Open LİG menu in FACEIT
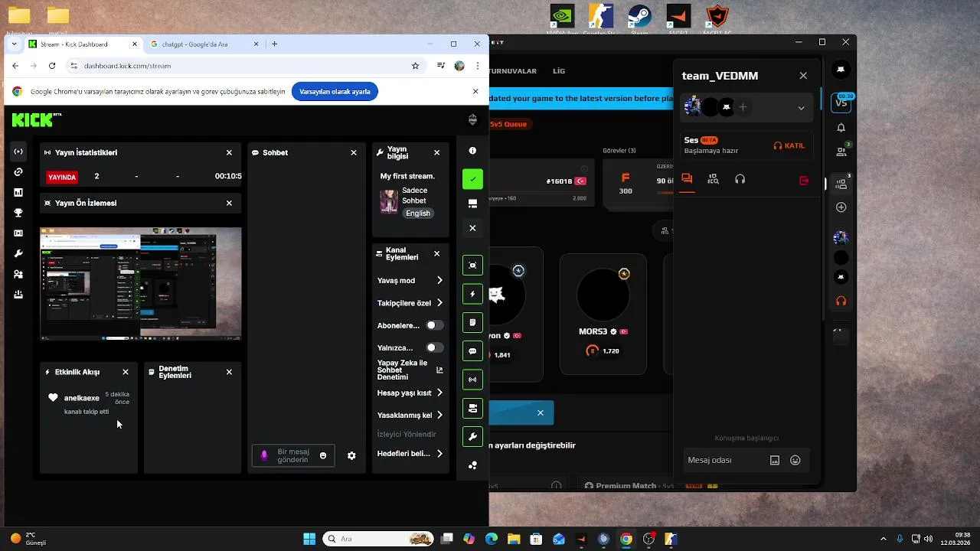This screenshot has width=980, height=551. tap(559, 71)
